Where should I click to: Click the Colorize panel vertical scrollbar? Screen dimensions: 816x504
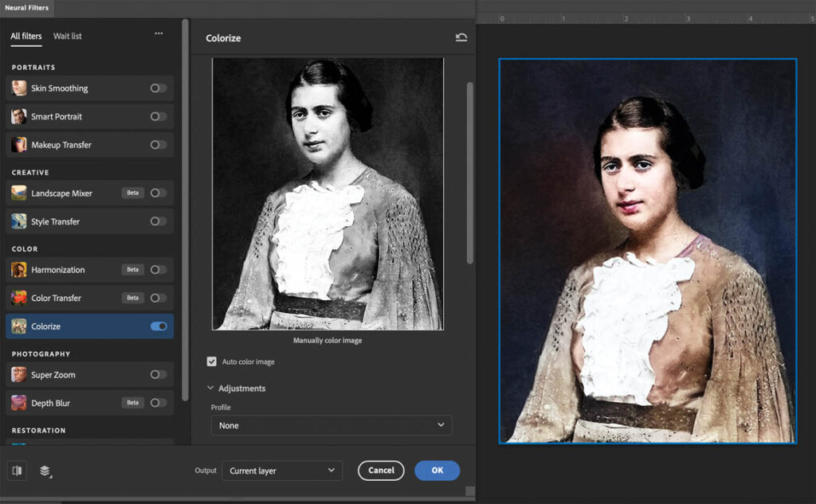[x=469, y=171]
